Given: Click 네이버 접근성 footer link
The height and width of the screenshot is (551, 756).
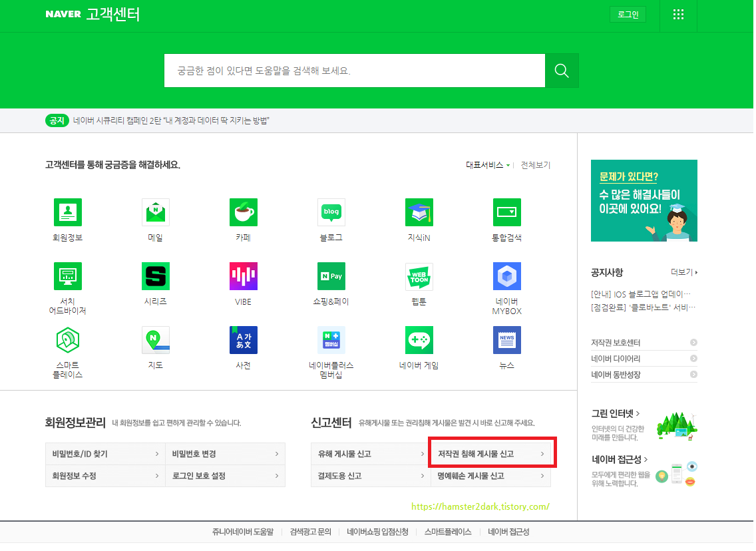Looking at the screenshot, I should [x=508, y=532].
